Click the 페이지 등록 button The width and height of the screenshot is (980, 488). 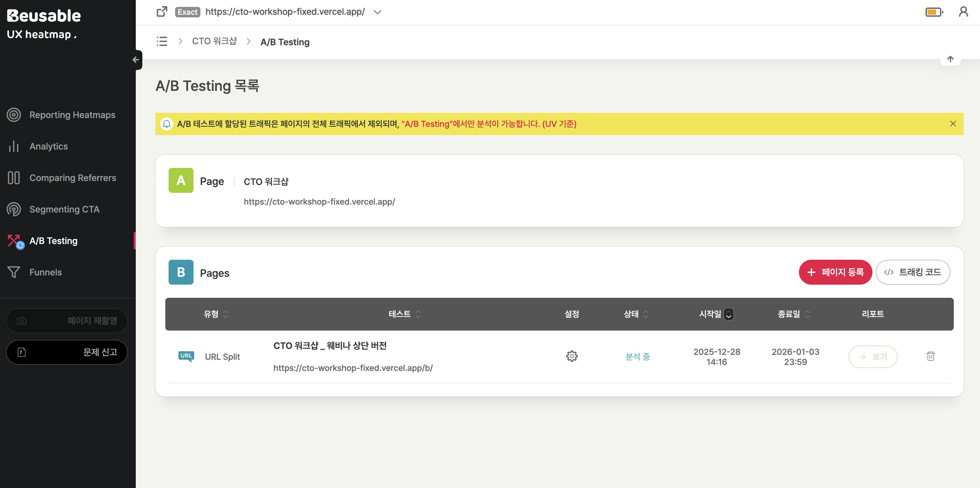(835, 272)
